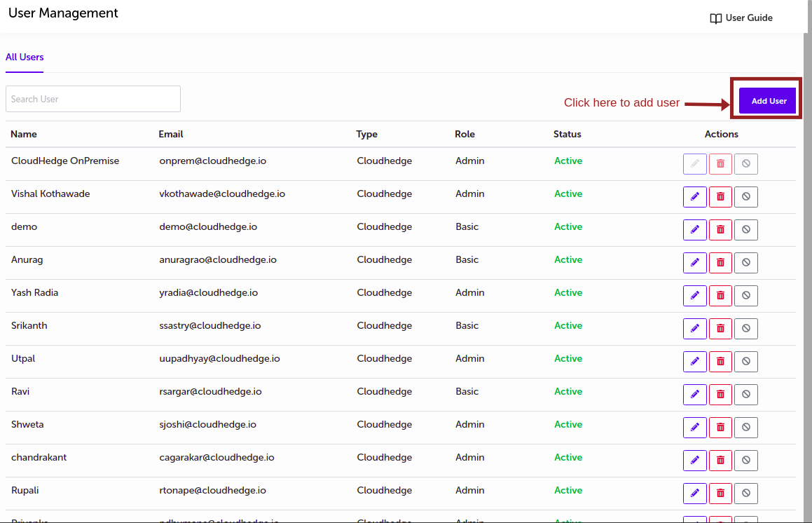Click the Role column header
Image resolution: width=812 pixels, height=523 pixels.
pyautogui.click(x=465, y=134)
